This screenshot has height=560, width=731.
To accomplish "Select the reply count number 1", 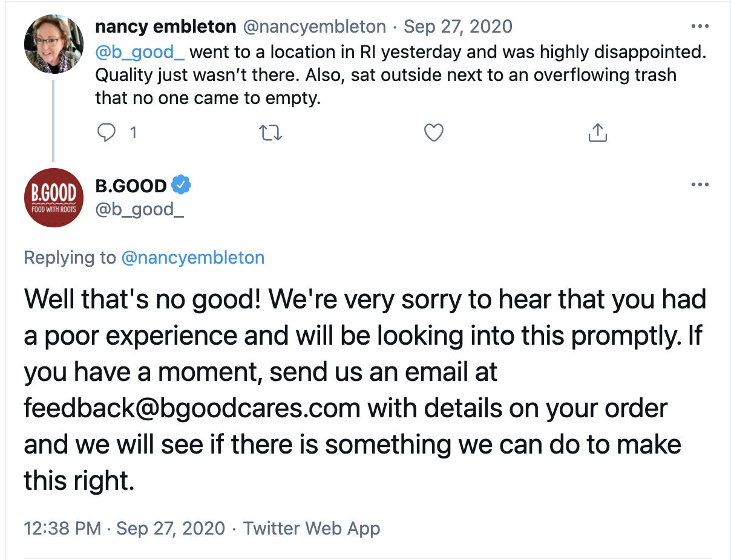I will tap(133, 132).
